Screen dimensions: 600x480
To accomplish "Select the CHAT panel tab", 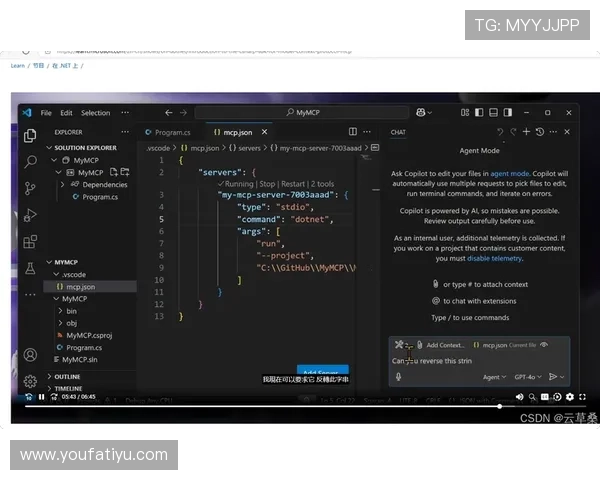I will point(398,132).
